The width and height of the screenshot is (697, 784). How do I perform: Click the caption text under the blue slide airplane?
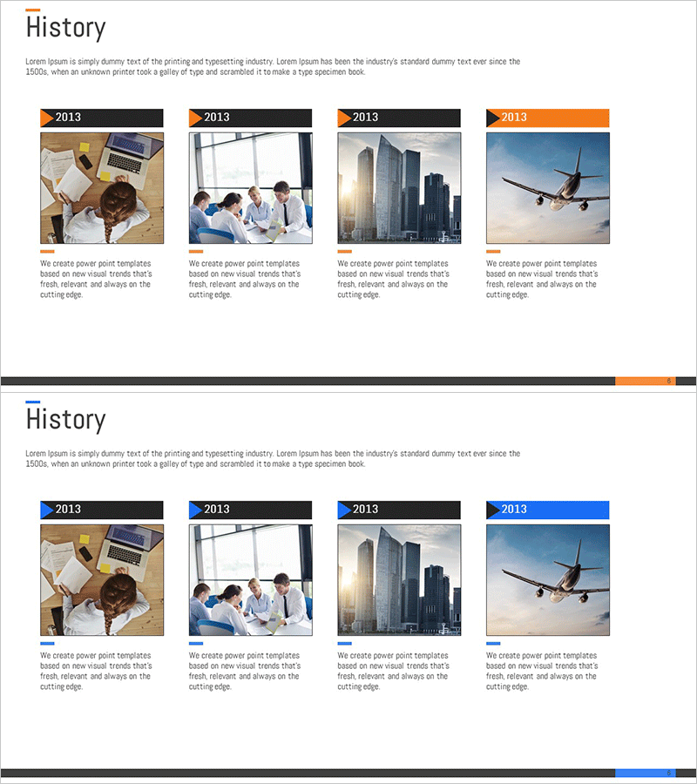[542, 671]
